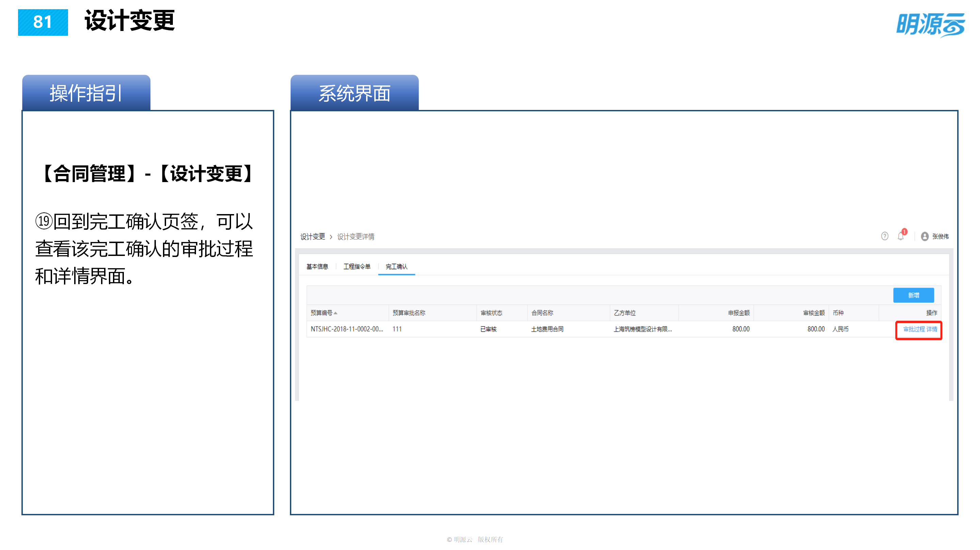
Task: Click the blue 新增 button
Action: [913, 295]
